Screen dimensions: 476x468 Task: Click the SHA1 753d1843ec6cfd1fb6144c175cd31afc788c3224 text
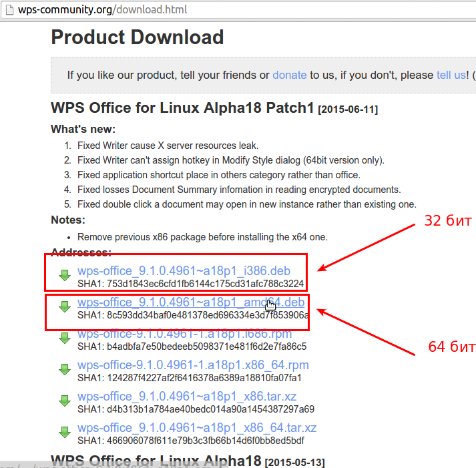(x=190, y=284)
